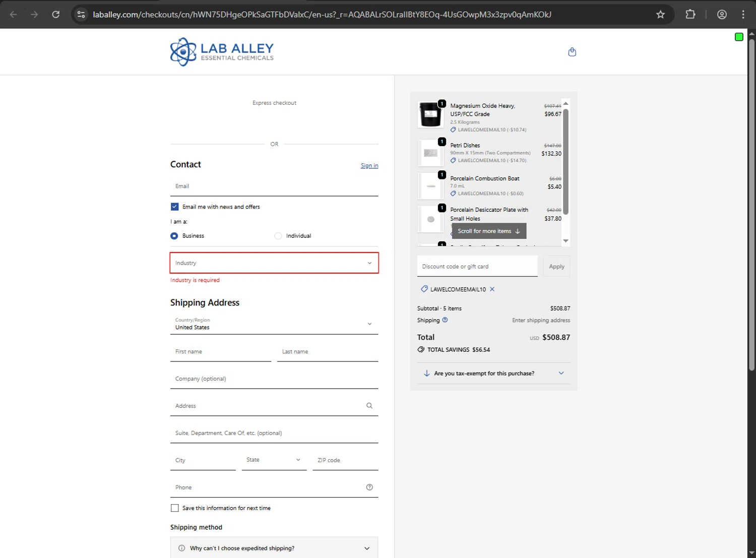Open the Chrome three-dot menu
This screenshot has height=558, width=756.
pyautogui.click(x=743, y=14)
